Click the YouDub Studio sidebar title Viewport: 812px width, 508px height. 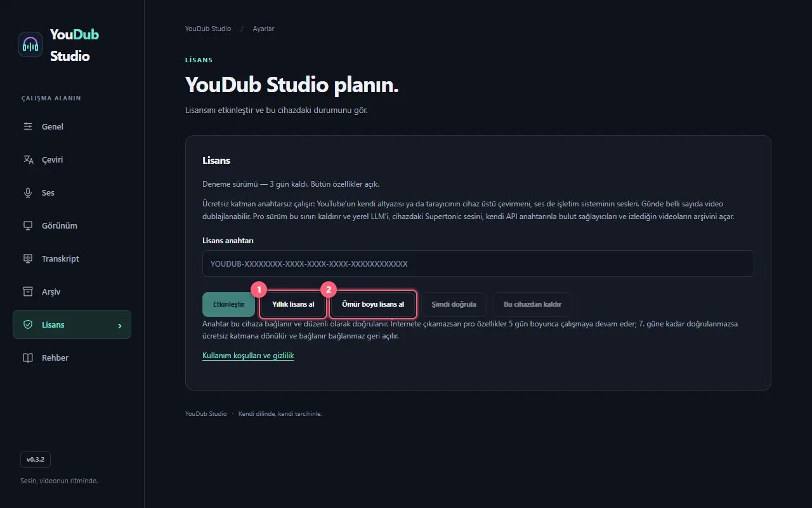pos(74,45)
